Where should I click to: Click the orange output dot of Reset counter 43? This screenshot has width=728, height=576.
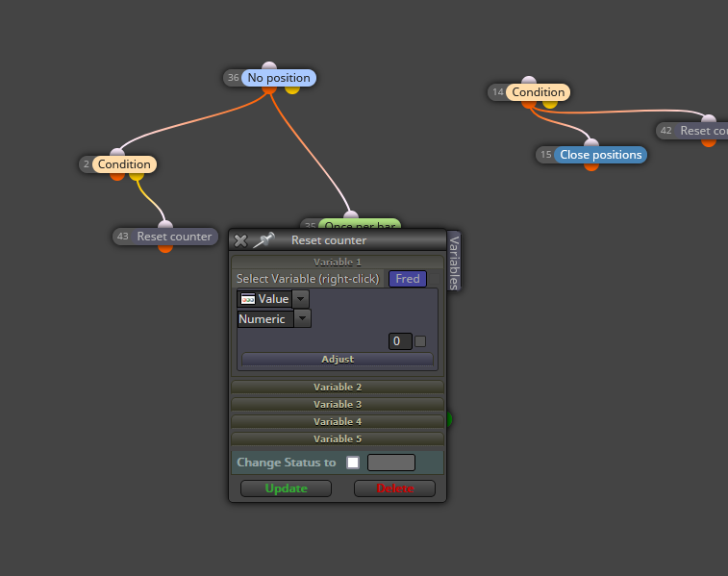pyautogui.click(x=165, y=247)
